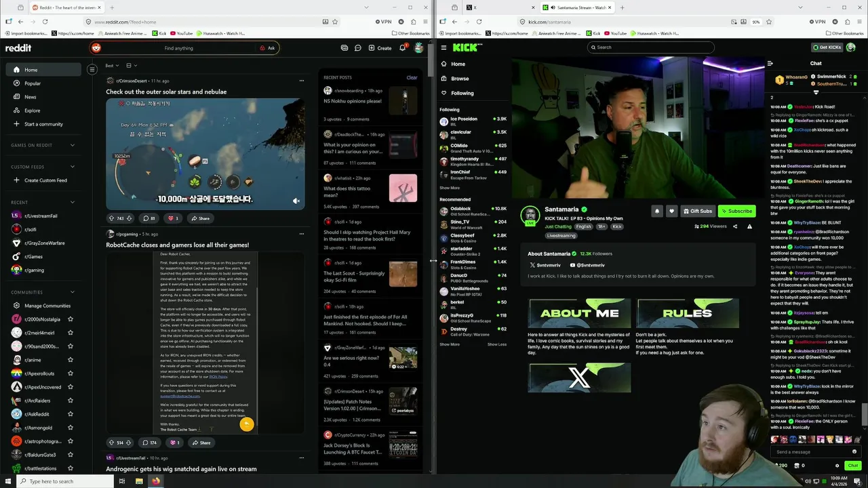Open comments on RobotCache closes post
The image size is (868, 488).
(149, 443)
